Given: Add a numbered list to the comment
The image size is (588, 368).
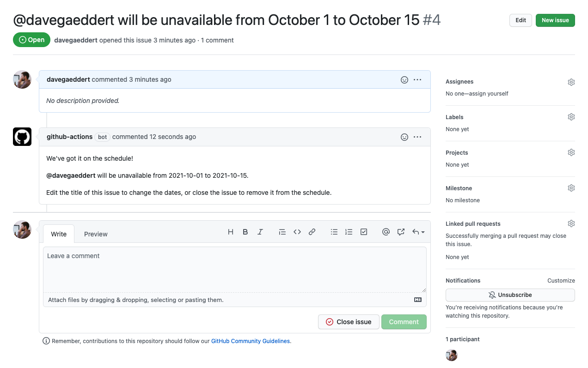Looking at the screenshot, I should click(349, 232).
